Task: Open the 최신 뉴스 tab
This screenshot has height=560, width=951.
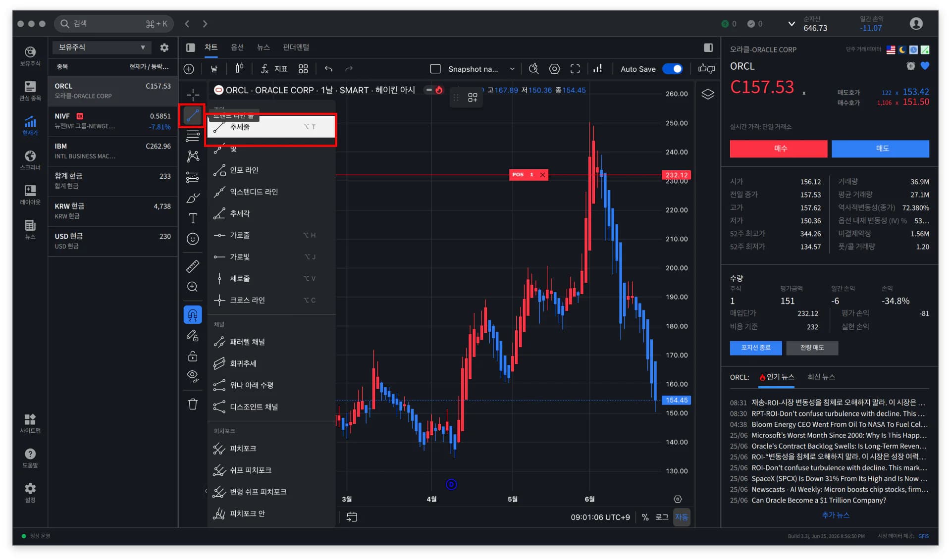Action: coord(821,377)
